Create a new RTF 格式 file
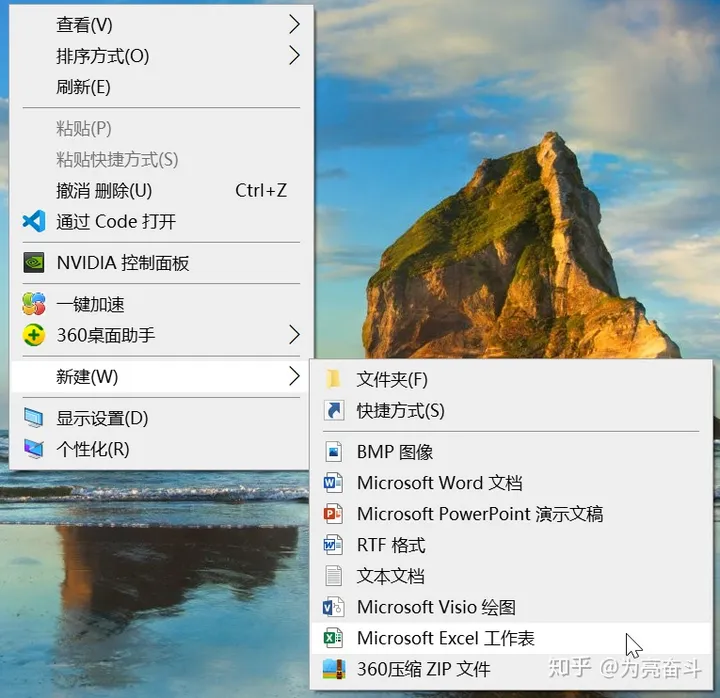Image resolution: width=720 pixels, height=698 pixels. (512, 545)
